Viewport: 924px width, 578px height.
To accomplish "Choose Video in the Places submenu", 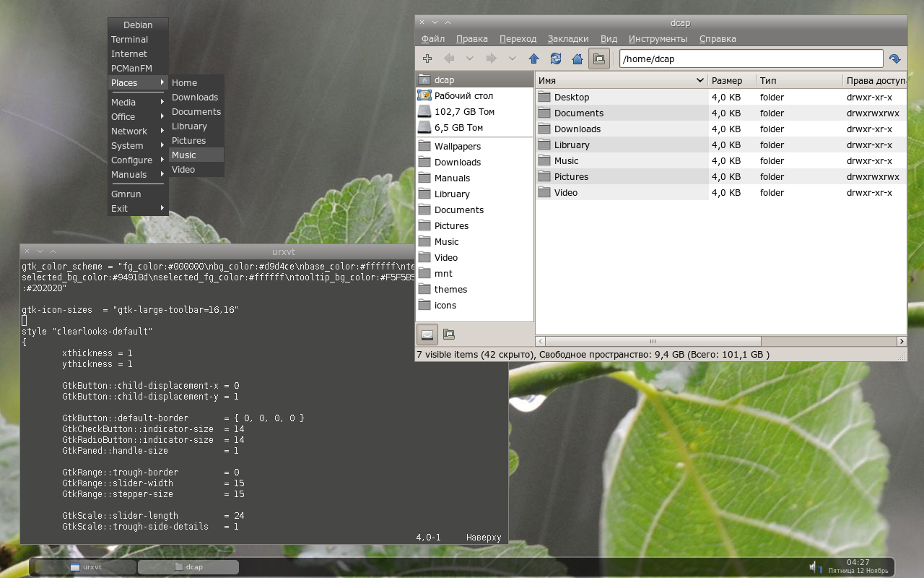I will tap(196, 169).
